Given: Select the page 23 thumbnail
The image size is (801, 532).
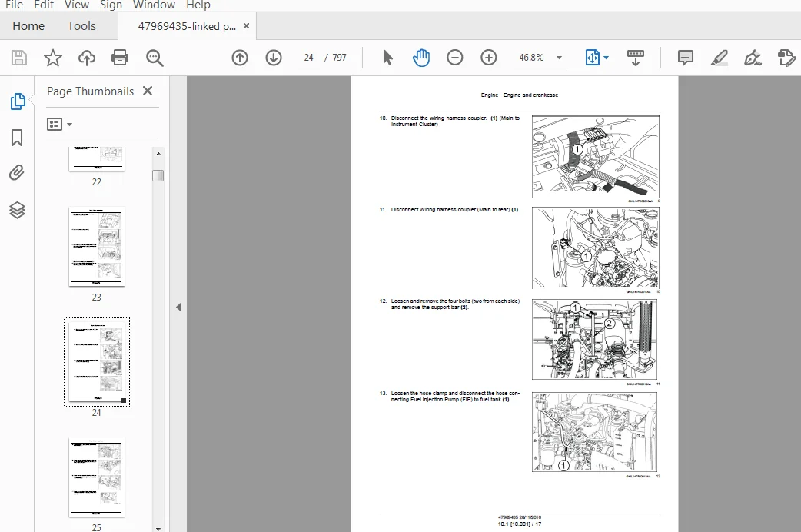Looking at the screenshot, I should (97, 247).
